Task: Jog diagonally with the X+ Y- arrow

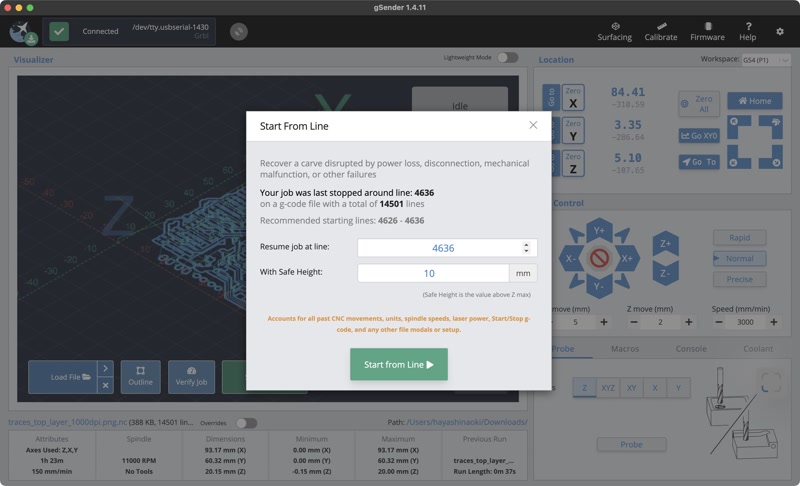Action: 622,282
